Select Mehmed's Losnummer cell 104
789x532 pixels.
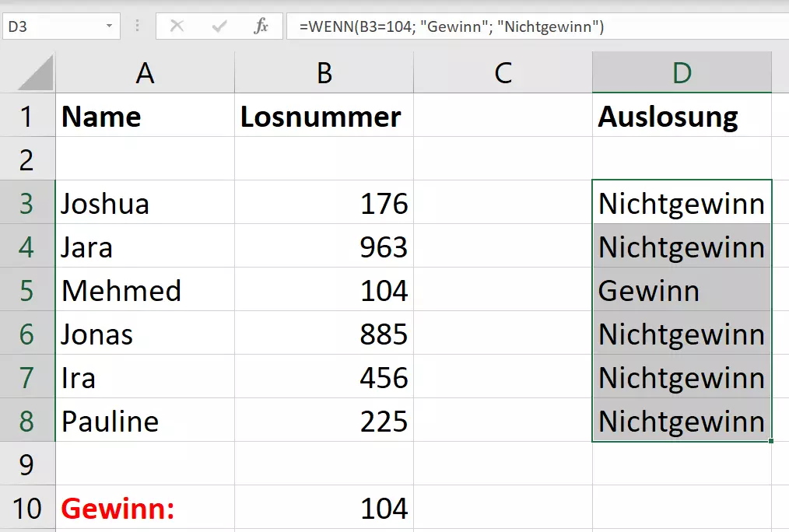[324, 289]
